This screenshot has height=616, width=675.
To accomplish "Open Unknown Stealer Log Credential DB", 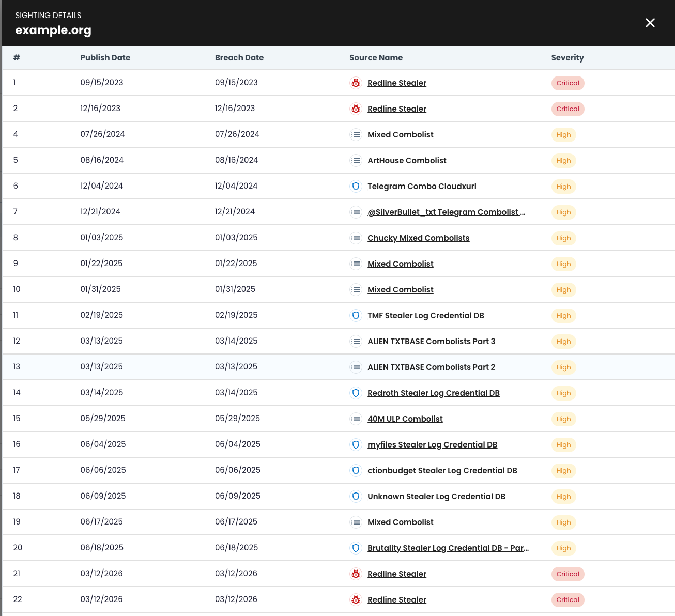I will (x=437, y=496).
